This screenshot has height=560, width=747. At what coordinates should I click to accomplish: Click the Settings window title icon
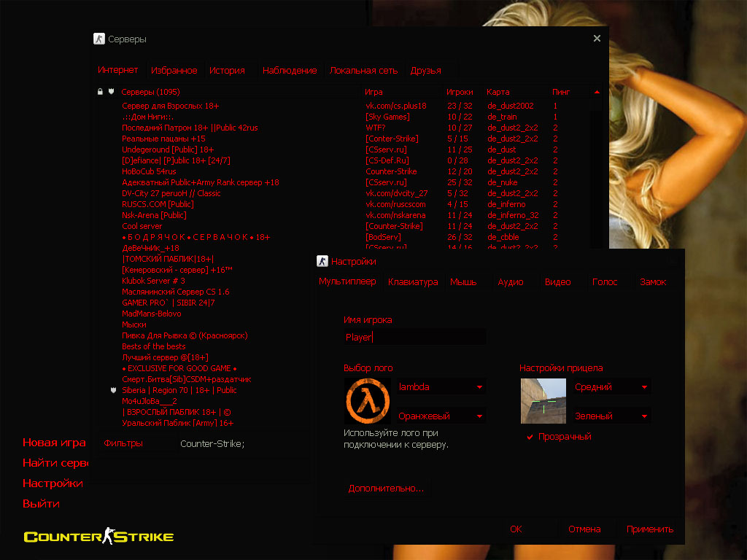tap(322, 261)
